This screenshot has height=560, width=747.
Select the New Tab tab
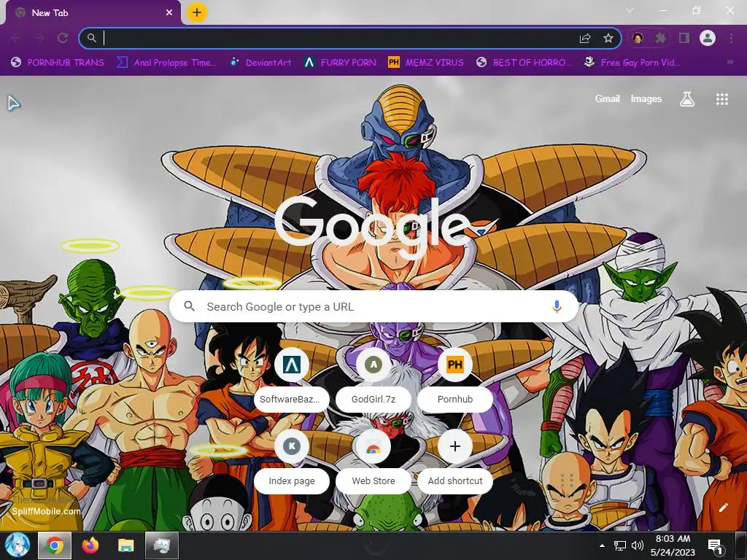pyautogui.click(x=92, y=13)
